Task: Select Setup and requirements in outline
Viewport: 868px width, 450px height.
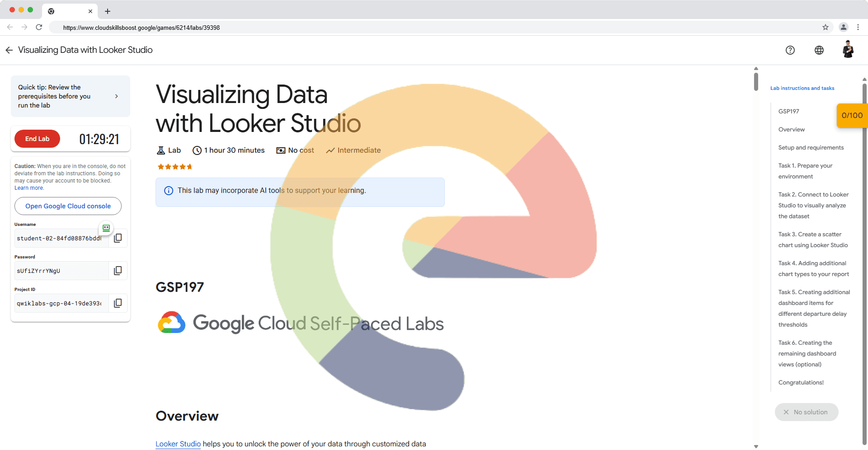Action: (x=811, y=148)
